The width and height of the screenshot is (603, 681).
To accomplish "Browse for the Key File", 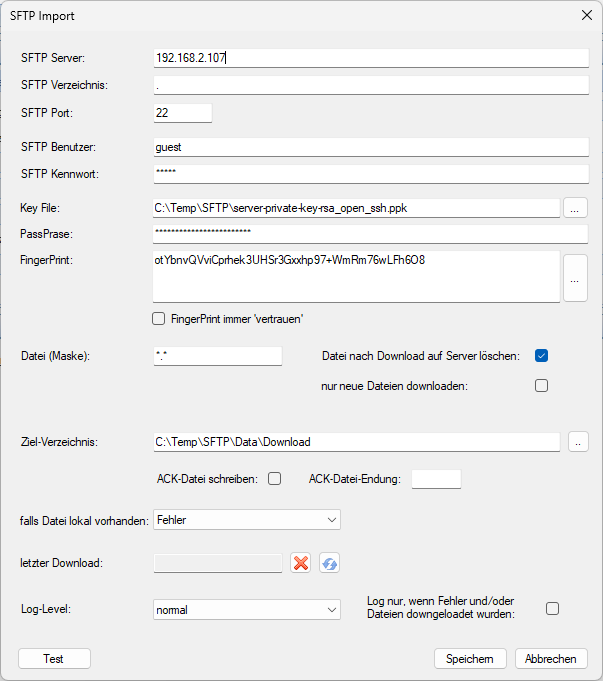I will tap(575, 208).
